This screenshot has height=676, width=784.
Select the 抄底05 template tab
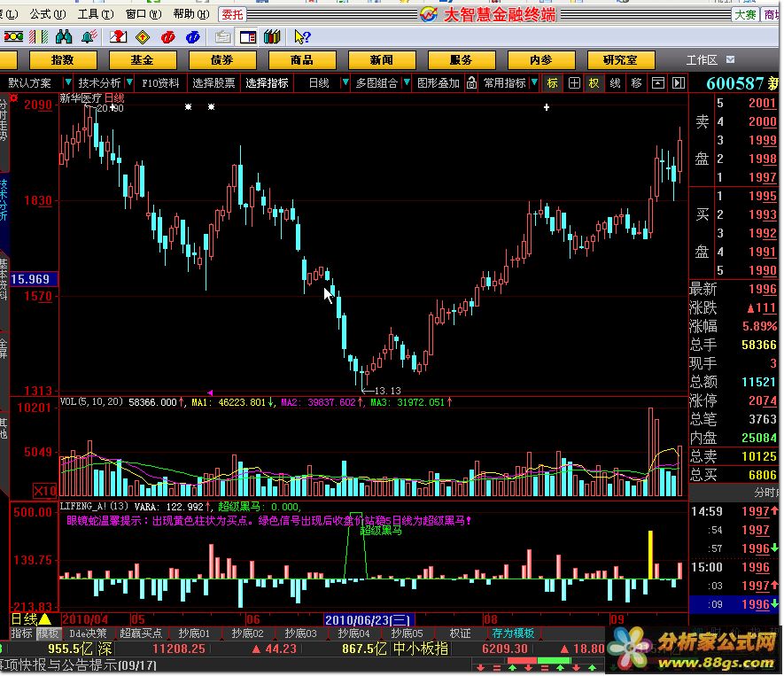pyautogui.click(x=407, y=633)
